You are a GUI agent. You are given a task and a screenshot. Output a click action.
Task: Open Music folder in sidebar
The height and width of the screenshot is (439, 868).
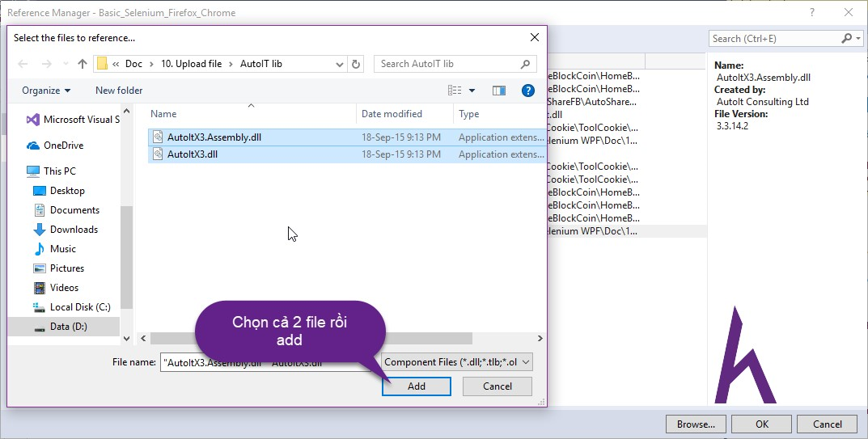[x=55, y=248]
